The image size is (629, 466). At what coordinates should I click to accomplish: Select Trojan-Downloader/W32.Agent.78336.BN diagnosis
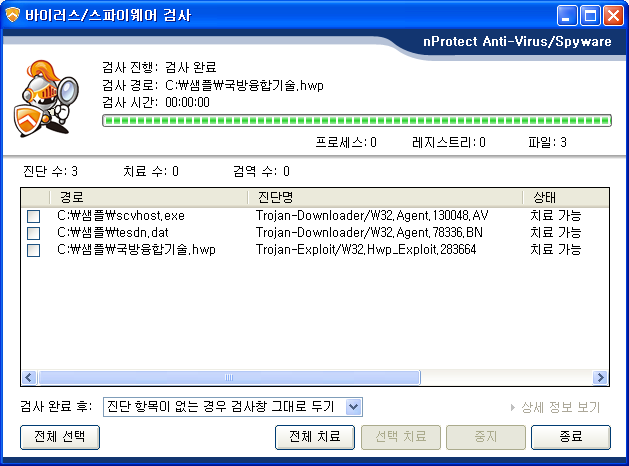[x=369, y=233]
